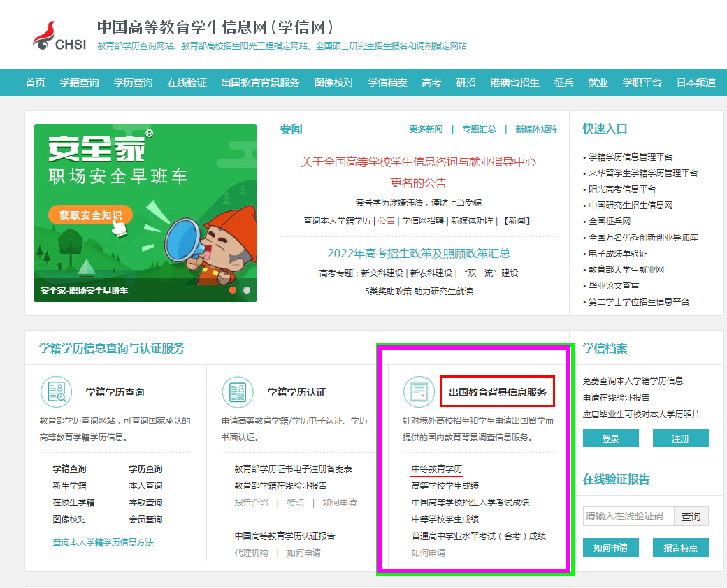Open 本人查询 link

[145, 485]
